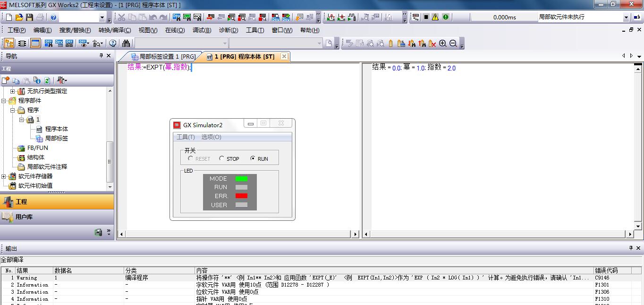The width and height of the screenshot is (644, 305).
Task: Click the zoom out magnifier icon
Action: (453, 44)
